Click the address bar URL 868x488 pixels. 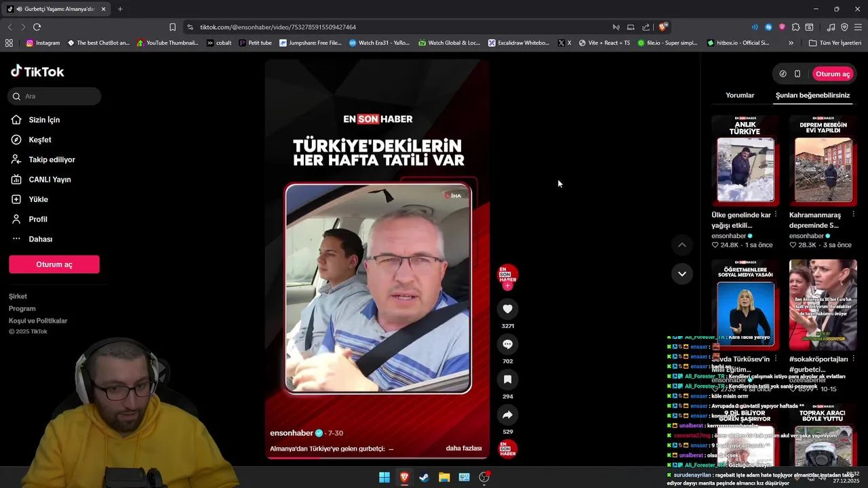(x=278, y=27)
